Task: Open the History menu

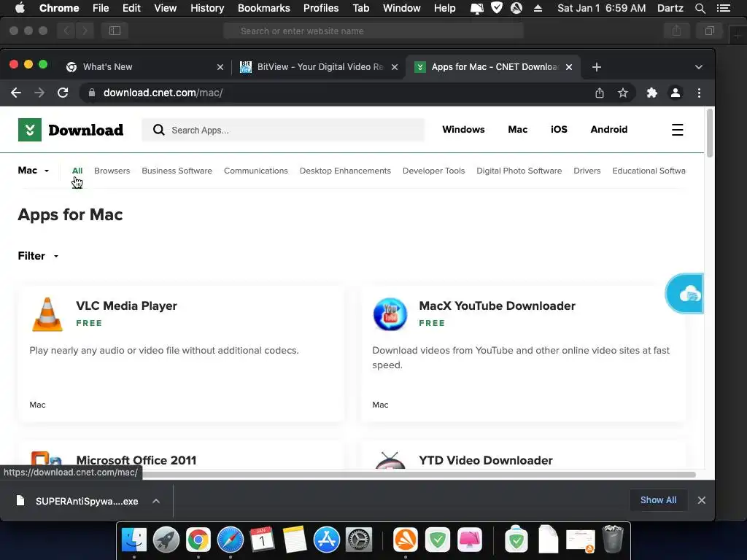Action: tap(207, 8)
